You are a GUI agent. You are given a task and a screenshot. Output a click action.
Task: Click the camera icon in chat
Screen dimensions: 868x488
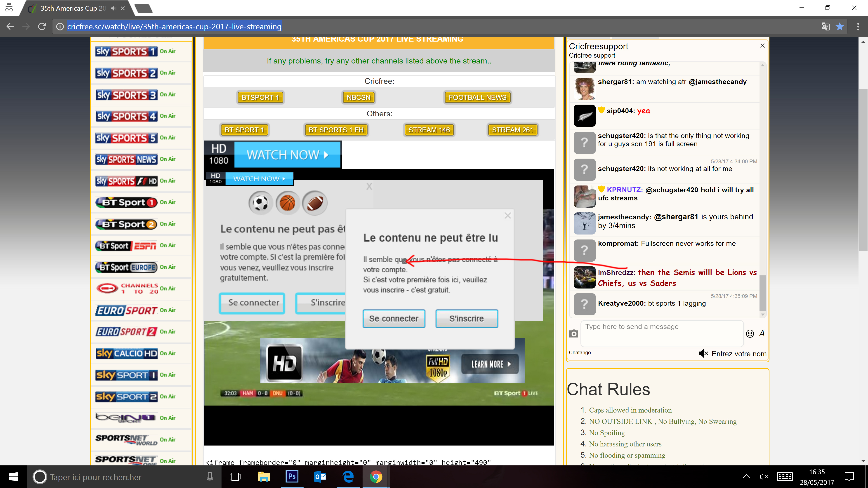pyautogui.click(x=573, y=333)
